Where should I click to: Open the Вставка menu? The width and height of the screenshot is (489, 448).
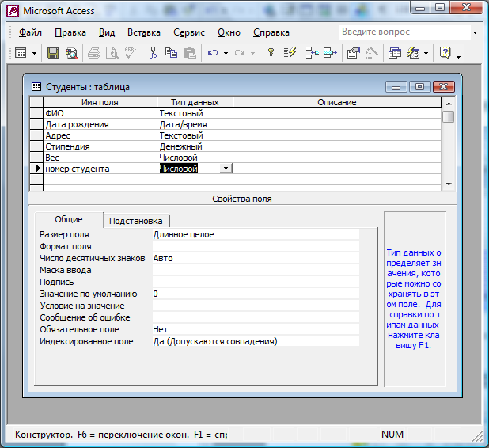click(x=144, y=32)
